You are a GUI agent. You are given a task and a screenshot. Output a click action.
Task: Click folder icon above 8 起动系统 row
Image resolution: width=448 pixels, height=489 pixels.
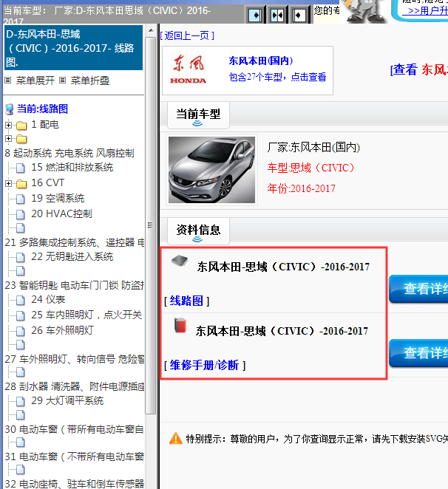[21, 139]
